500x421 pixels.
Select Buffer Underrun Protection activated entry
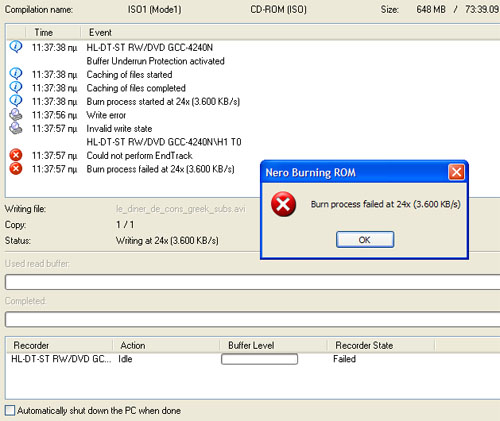point(155,61)
